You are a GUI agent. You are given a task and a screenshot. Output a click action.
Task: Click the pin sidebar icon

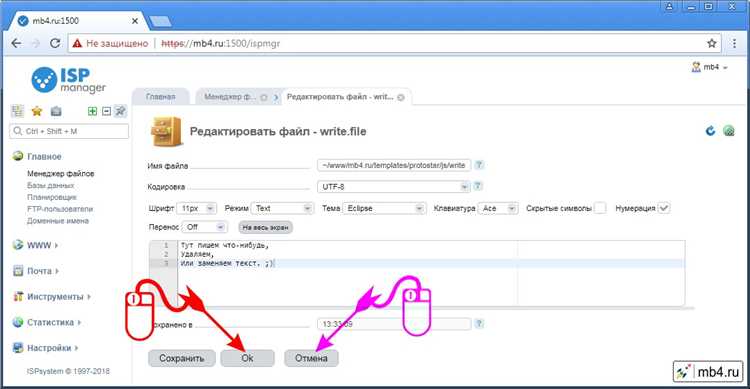coord(121,111)
